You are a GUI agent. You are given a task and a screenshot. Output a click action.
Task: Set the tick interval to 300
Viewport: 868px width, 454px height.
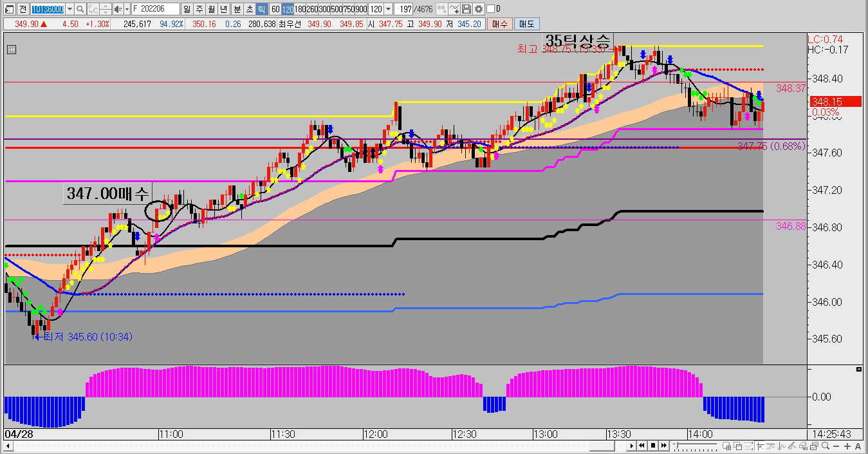(x=324, y=9)
